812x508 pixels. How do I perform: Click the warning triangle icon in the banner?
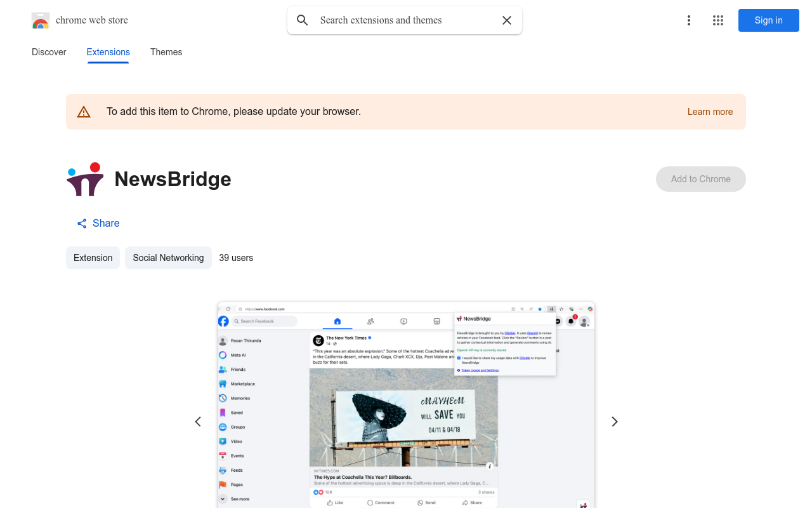pyautogui.click(x=84, y=112)
